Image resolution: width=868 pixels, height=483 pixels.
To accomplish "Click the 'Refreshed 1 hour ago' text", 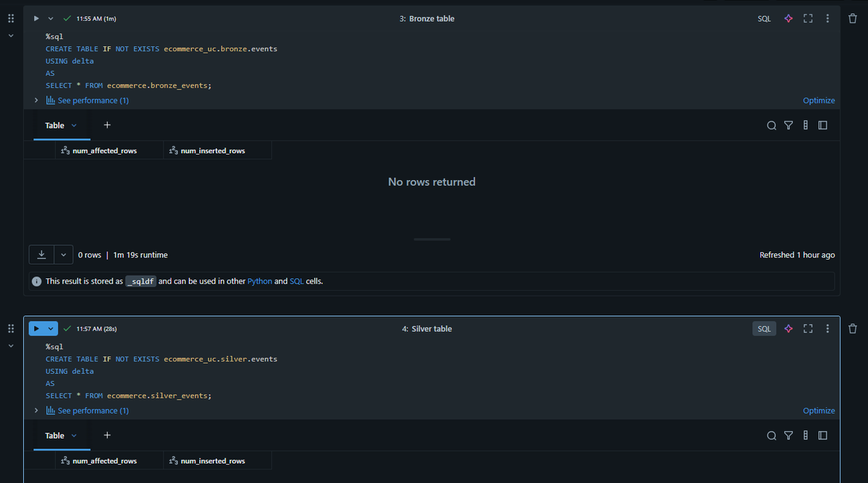I will [797, 255].
